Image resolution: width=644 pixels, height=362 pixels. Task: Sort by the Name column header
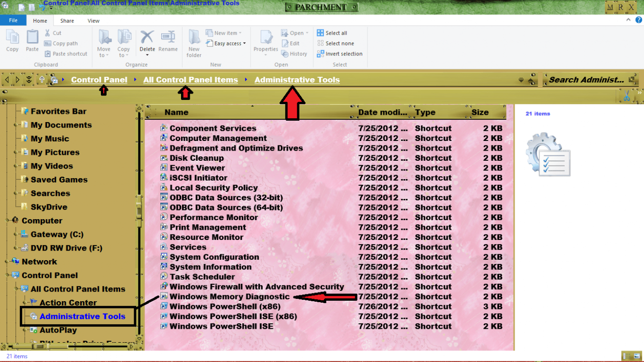(x=176, y=112)
